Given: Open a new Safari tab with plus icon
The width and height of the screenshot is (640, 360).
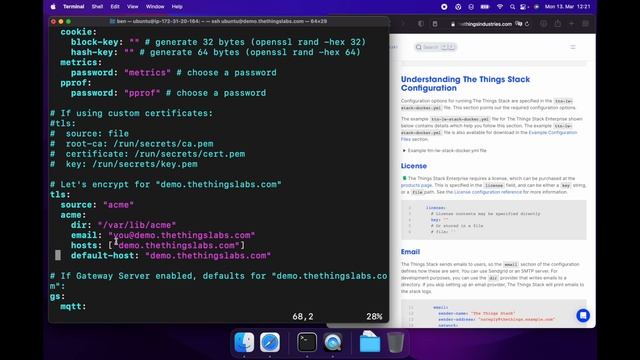Looking at the screenshot, I should 571,24.
